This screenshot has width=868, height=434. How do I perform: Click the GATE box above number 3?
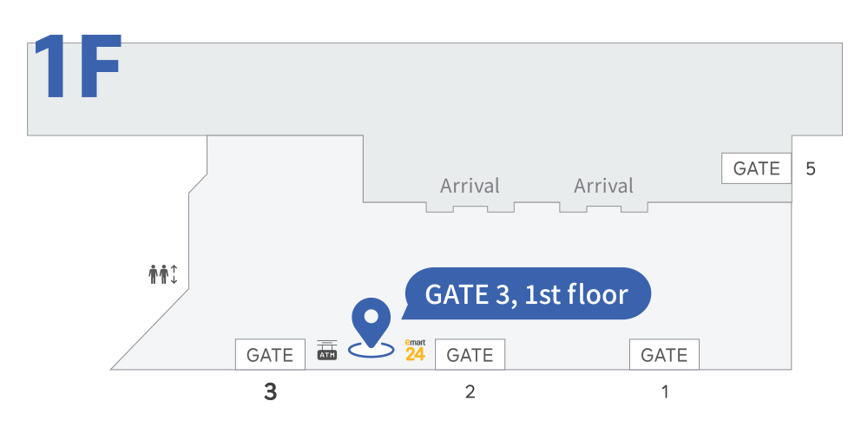click(270, 354)
